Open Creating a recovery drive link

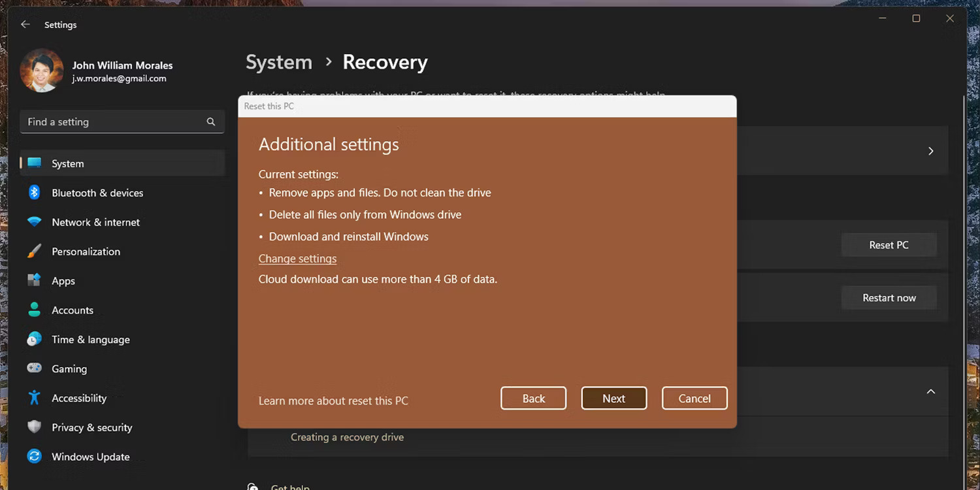coord(347,437)
